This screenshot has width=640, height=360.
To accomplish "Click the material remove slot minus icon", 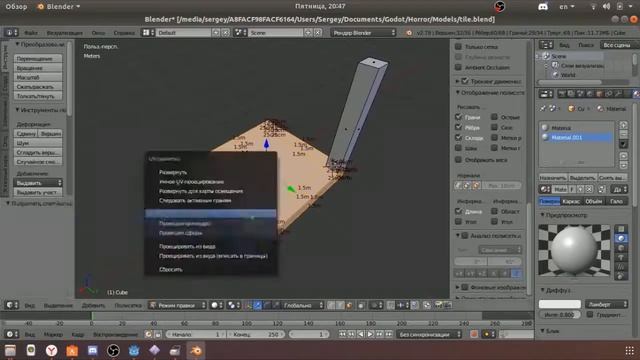I will pos(623,134).
